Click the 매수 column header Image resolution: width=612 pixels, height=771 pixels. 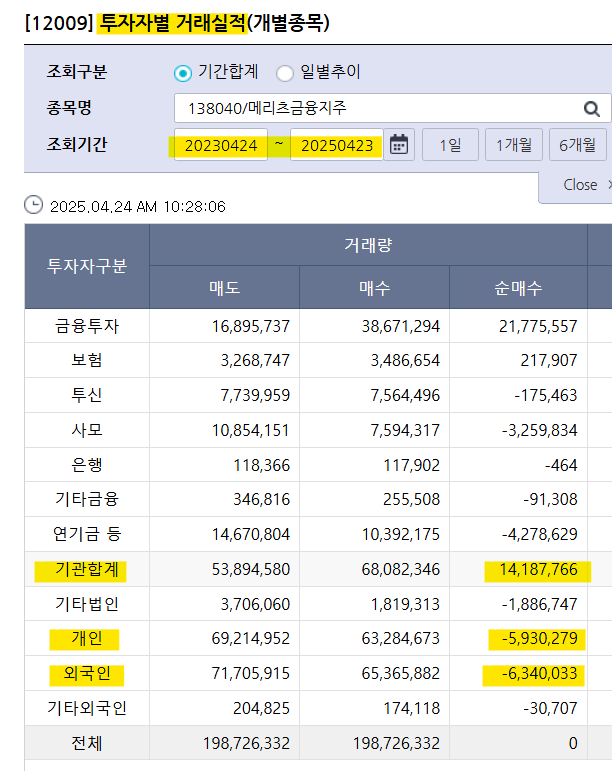pos(375,288)
